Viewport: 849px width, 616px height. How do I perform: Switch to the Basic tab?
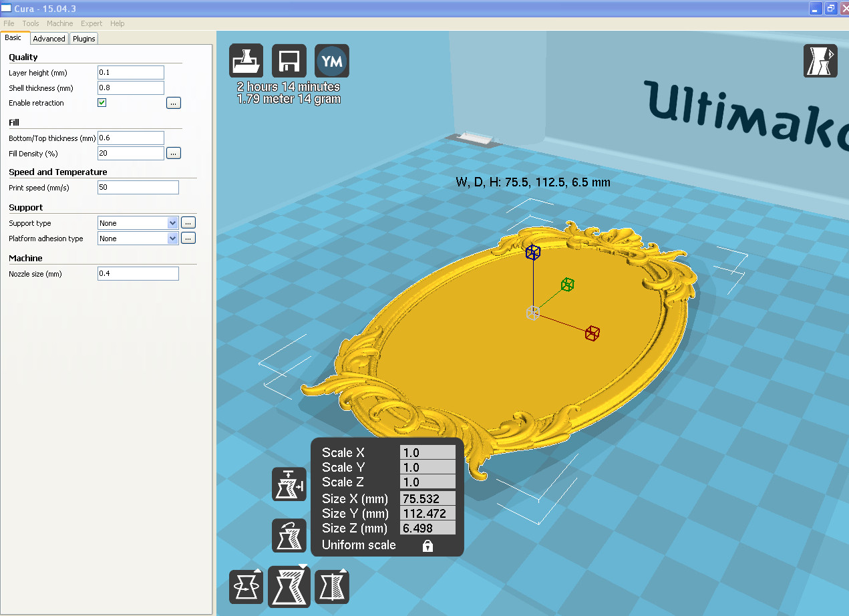(x=13, y=38)
